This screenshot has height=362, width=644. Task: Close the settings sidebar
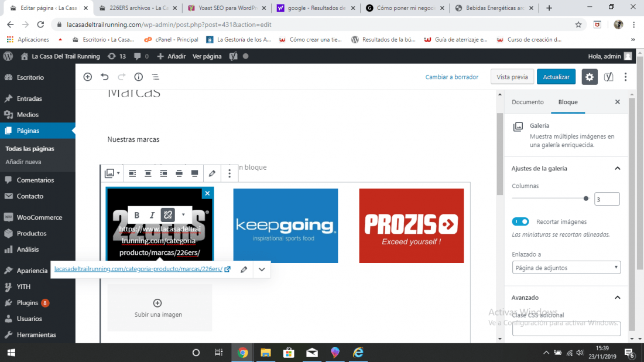click(x=617, y=102)
